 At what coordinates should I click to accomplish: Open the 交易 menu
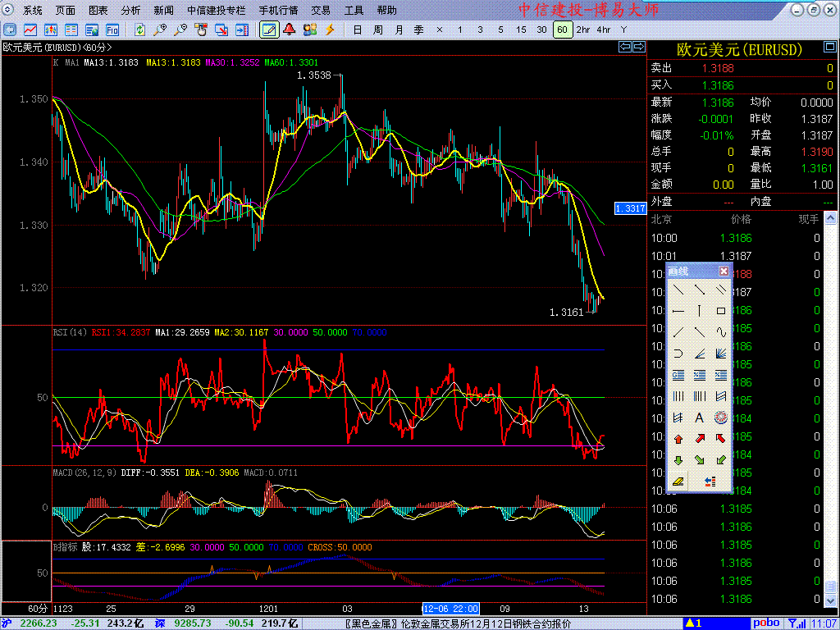point(321,11)
